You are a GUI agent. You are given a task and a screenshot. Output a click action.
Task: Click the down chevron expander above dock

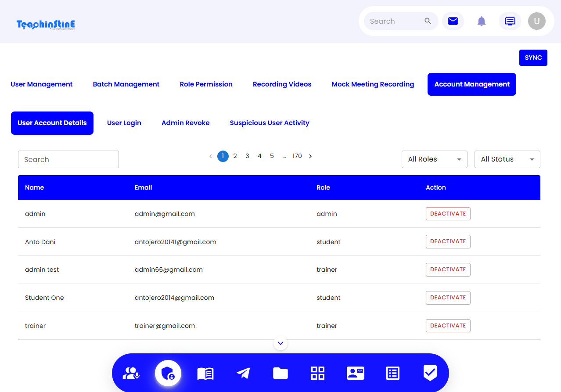pos(280,343)
